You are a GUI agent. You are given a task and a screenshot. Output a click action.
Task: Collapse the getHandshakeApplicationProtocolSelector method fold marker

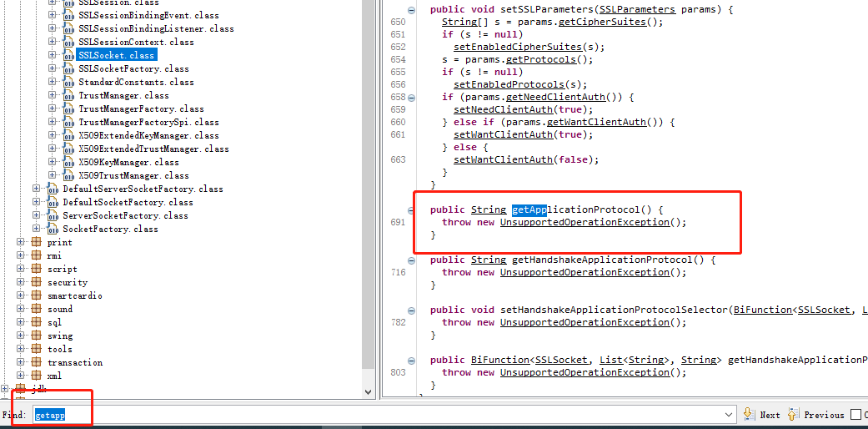(x=411, y=361)
